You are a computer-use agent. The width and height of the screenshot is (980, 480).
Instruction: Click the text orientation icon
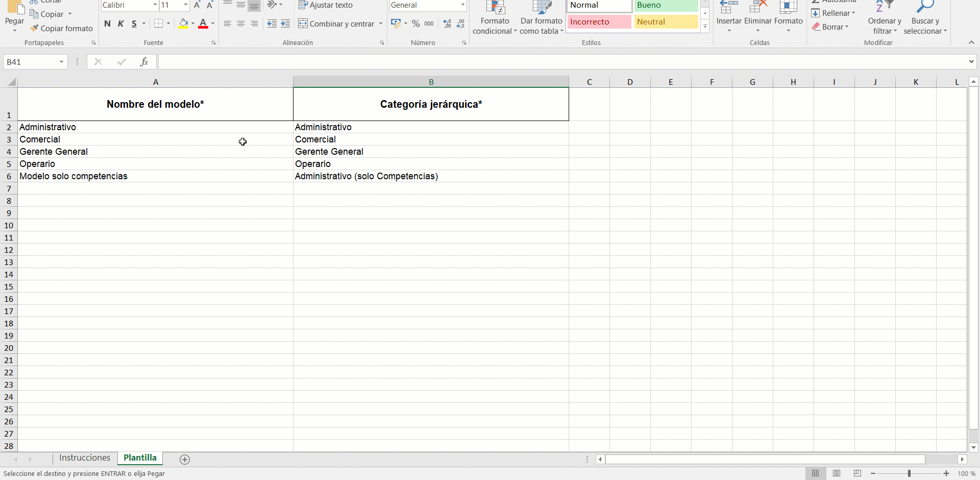(273, 5)
